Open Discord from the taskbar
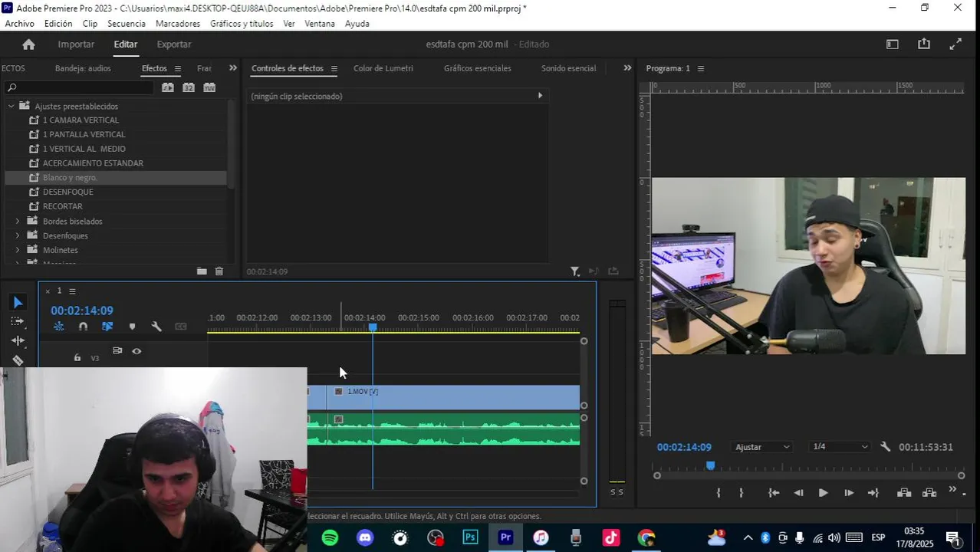The width and height of the screenshot is (980, 552). [x=365, y=538]
